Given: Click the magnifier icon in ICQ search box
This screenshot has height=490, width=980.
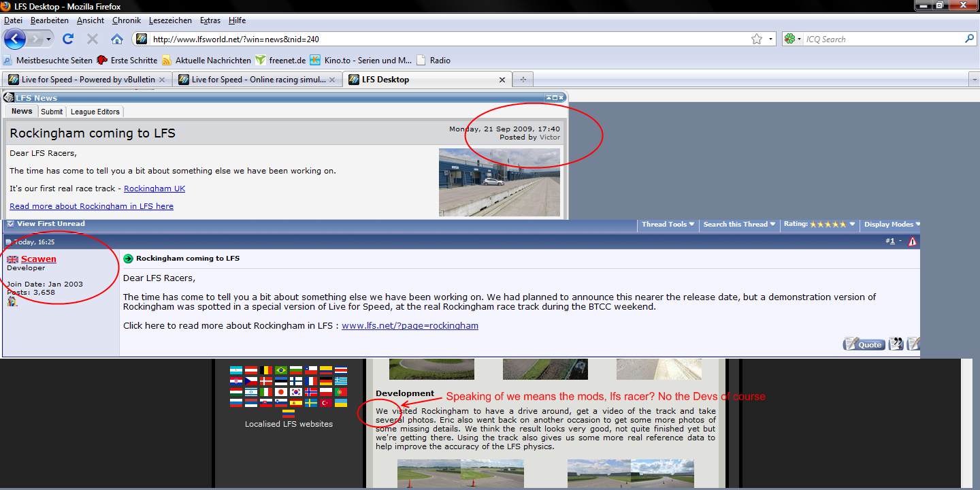Looking at the screenshot, I should (969, 39).
